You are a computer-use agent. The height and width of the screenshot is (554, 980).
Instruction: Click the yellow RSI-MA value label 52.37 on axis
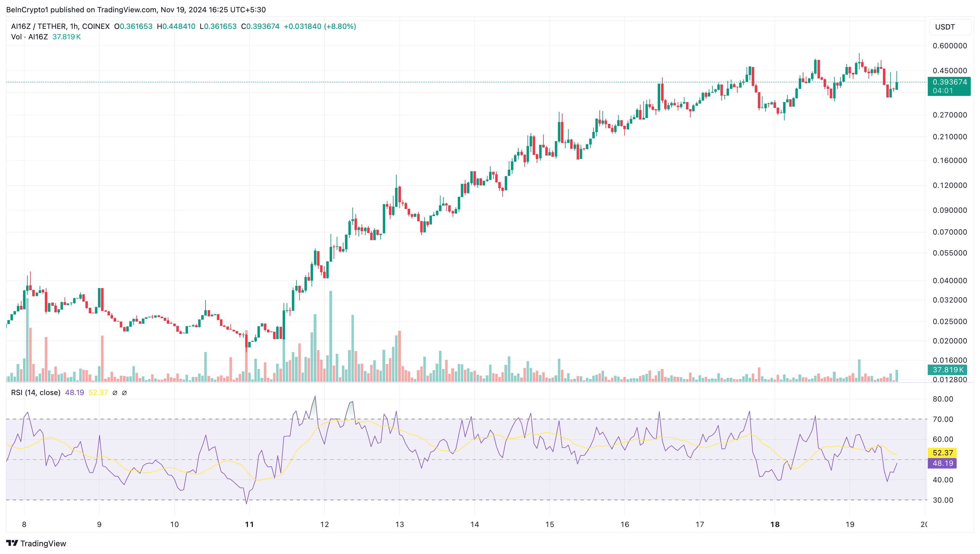point(942,453)
